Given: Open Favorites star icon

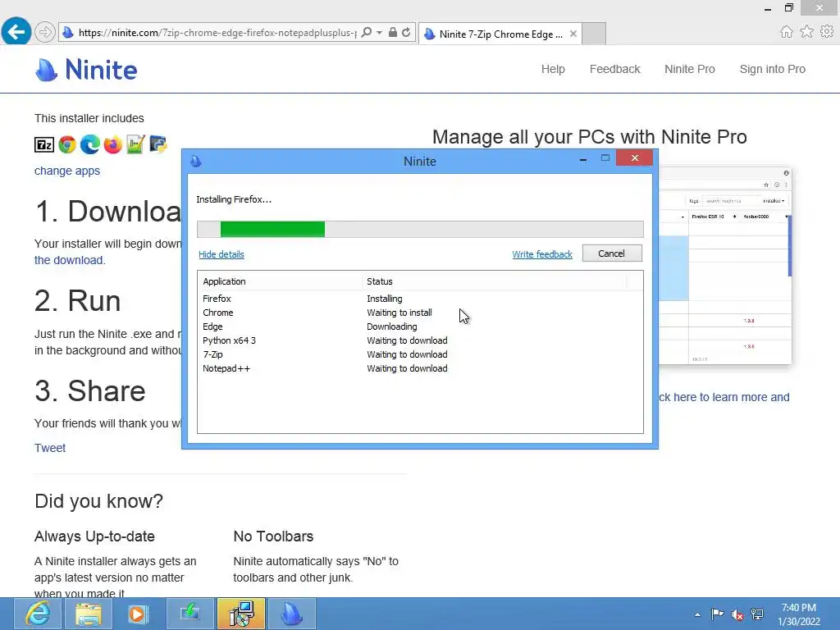Looking at the screenshot, I should pyautogui.click(x=806, y=32).
